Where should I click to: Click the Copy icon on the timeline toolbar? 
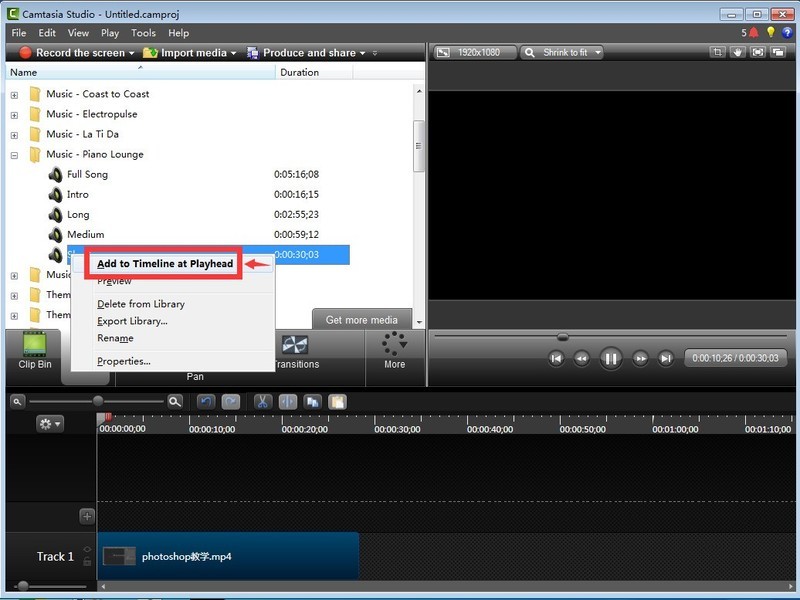click(312, 401)
